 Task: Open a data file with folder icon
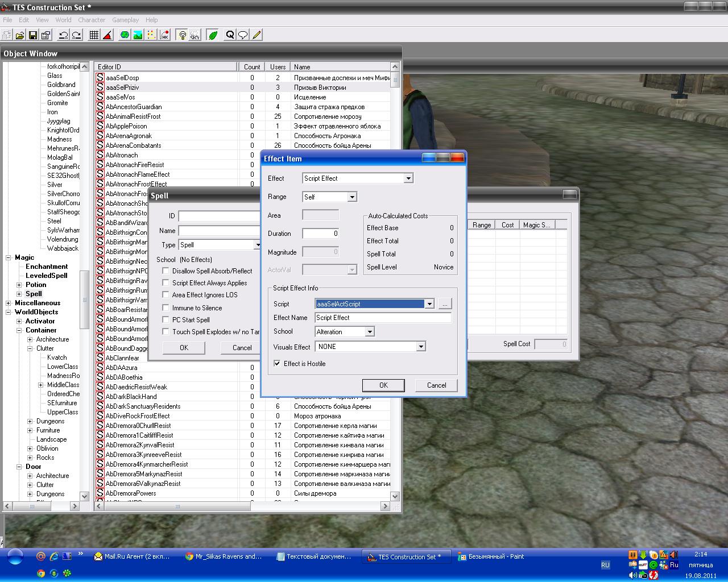(20, 35)
